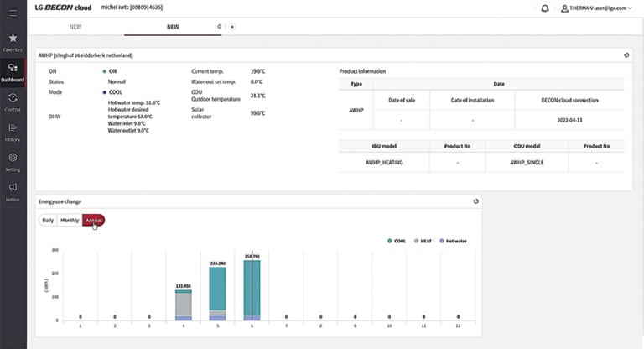Show Daily energy use
644x349 pixels.
click(x=48, y=220)
